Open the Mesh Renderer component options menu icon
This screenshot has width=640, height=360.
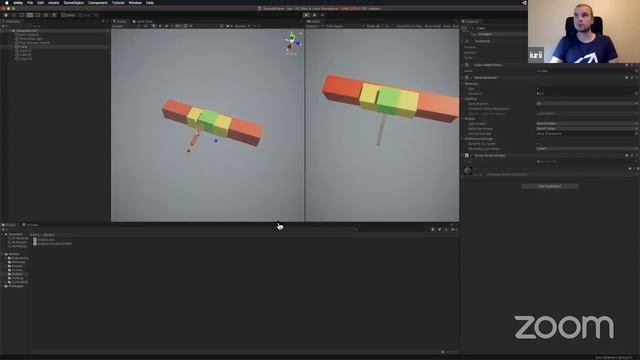point(637,78)
